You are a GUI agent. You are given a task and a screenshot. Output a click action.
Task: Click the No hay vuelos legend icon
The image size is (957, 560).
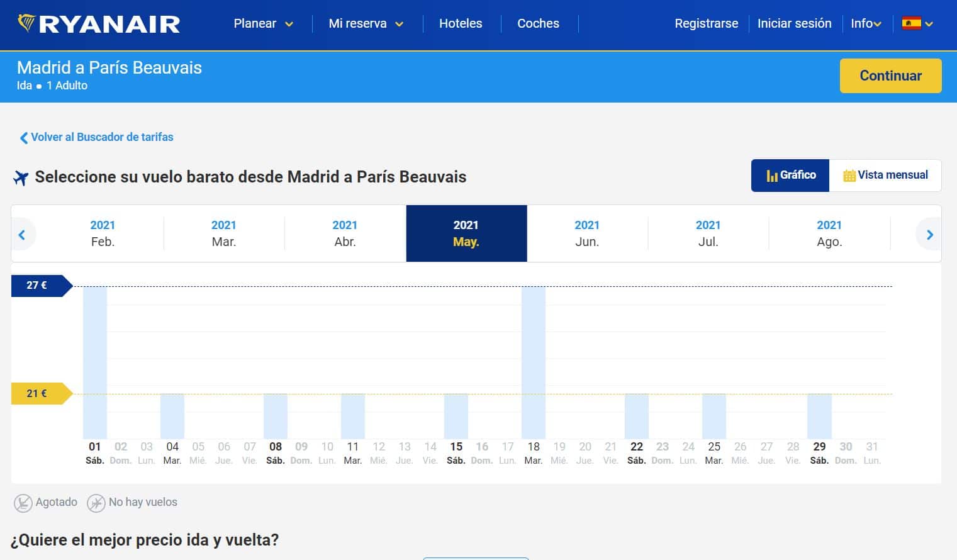pyautogui.click(x=96, y=503)
